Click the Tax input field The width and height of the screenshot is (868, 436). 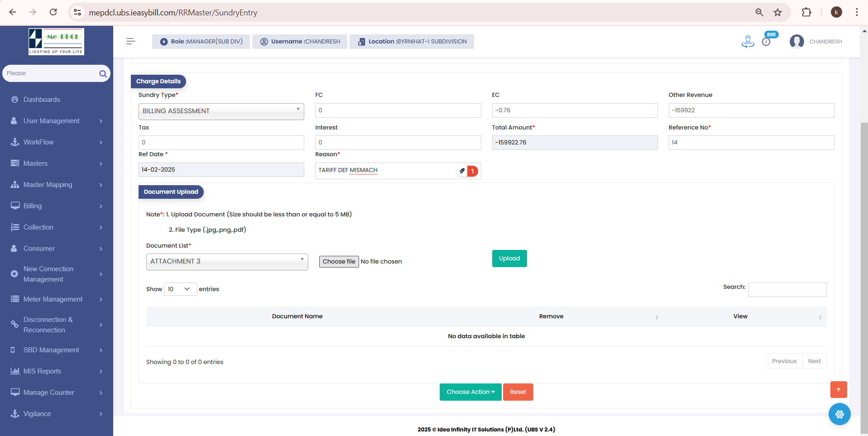point(221,143)
